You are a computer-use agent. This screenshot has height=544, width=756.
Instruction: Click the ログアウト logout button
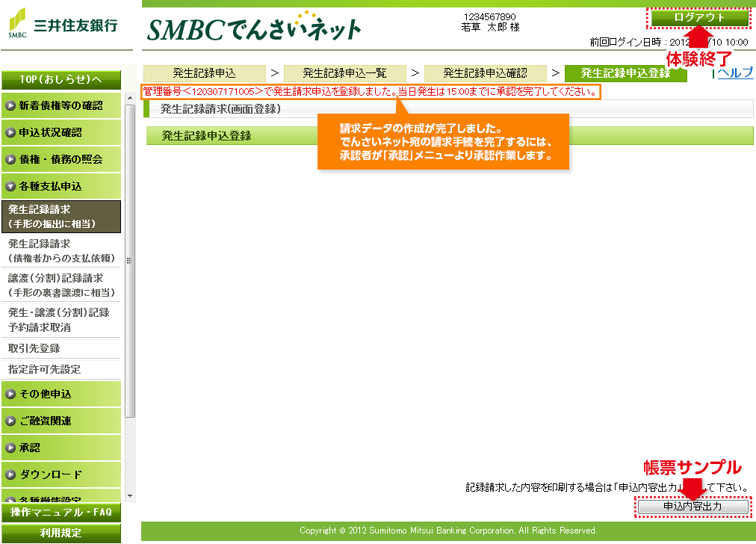click(699, 18)
